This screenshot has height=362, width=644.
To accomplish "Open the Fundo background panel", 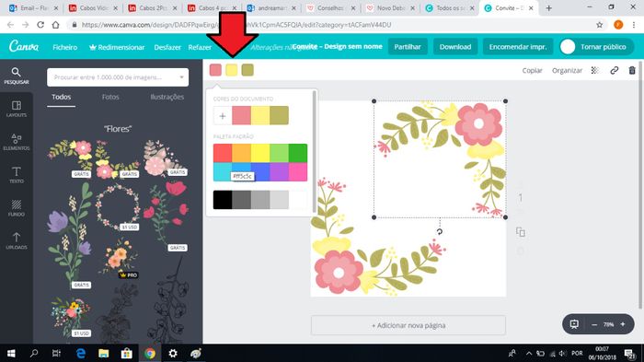I will 16,208.
